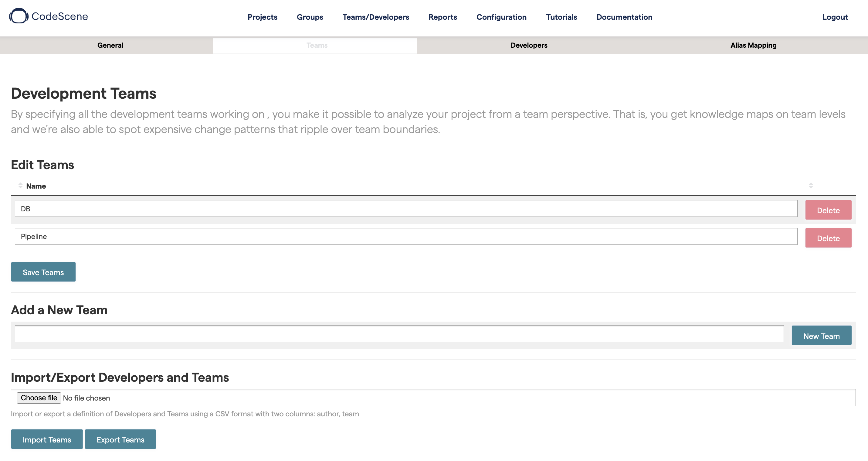Switch to the Developers tab
This screenshot has width=868, height=461.
(529, 45)
